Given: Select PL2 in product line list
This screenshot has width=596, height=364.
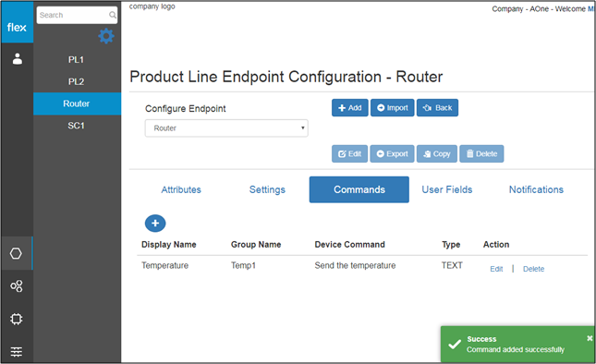Looking at the screenshot, I should [76, 81].
